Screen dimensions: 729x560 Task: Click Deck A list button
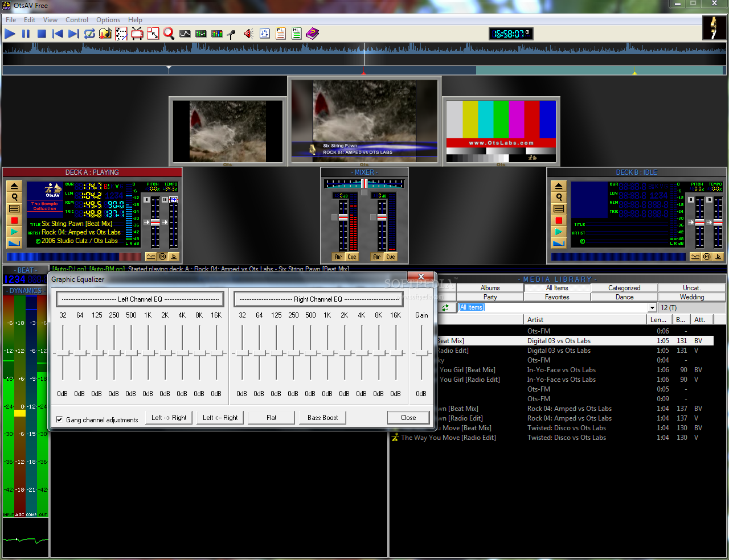pyautogui.click(x=14, y=209)
